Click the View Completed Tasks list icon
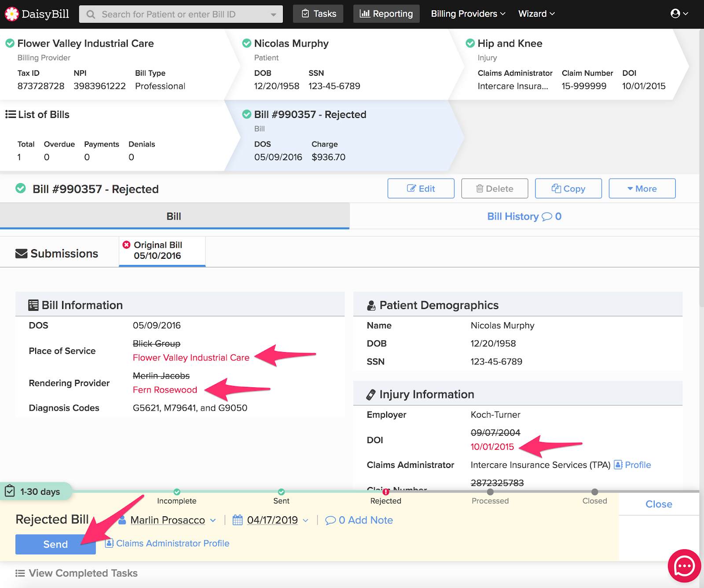This screenshot has width=704, height=588. (x=20, y=573)
